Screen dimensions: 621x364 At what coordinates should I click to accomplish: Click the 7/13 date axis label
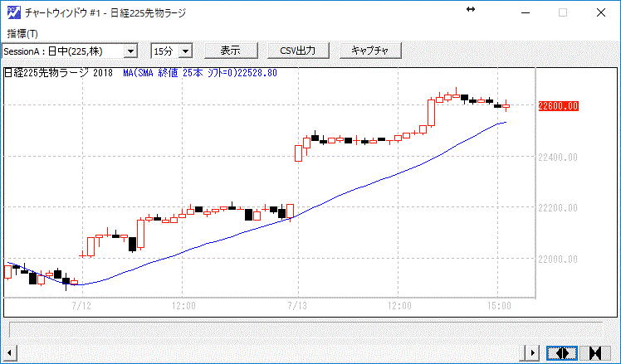tap(297, 306)
